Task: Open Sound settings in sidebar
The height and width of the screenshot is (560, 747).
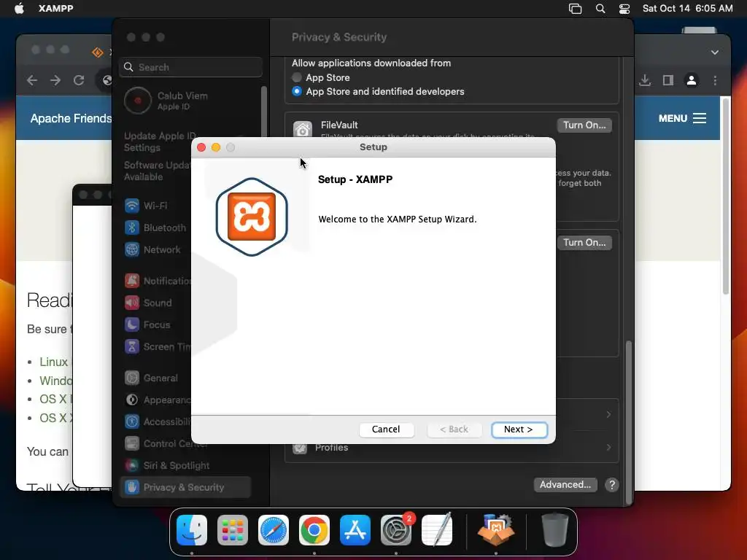Action: [x=148, y=303]
